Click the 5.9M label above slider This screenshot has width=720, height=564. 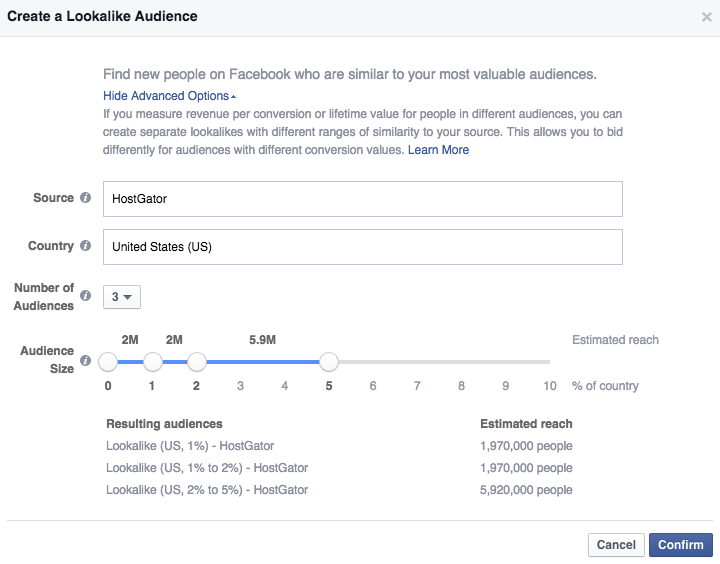[x=262, y=340]
